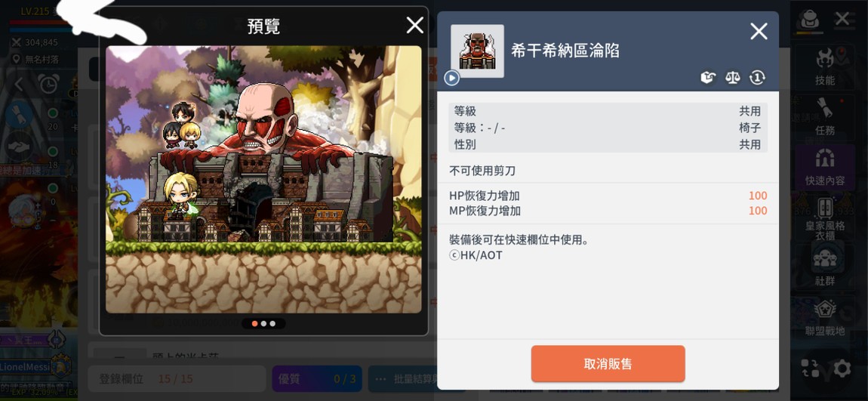The image size is (868, 401).
Task: Click the Titan chair preview image
Action: tap(263, 180)
